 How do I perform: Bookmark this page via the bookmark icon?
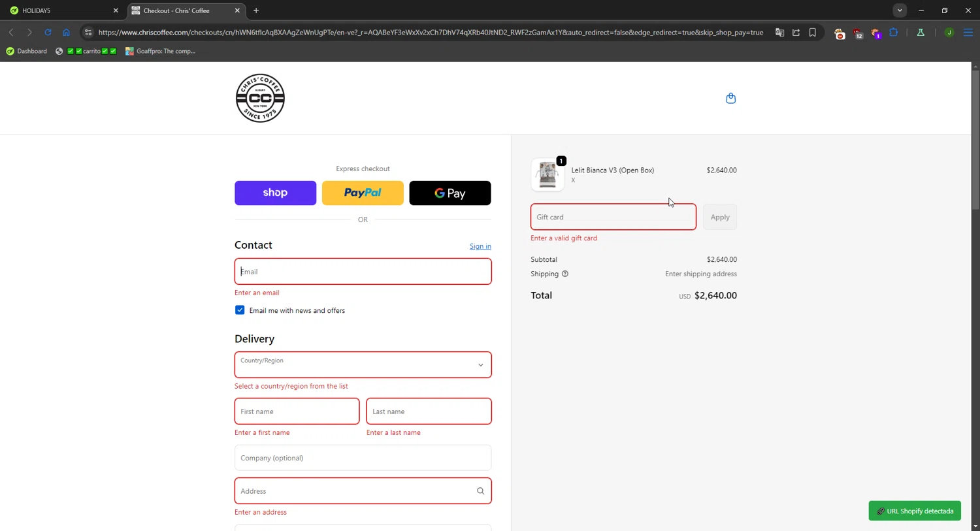[x=813, y=32]
